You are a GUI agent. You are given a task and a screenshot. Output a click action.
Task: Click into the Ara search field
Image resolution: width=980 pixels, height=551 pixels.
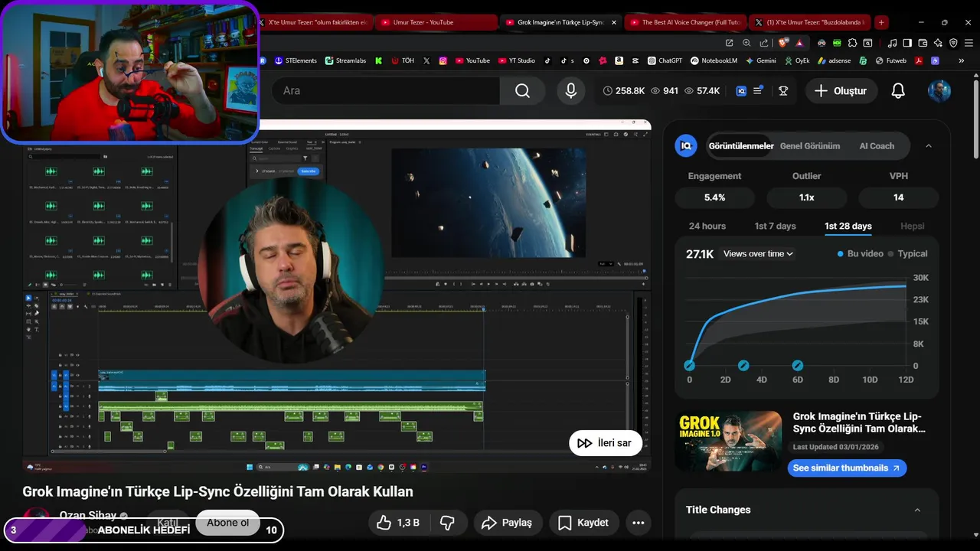(387, 90)
